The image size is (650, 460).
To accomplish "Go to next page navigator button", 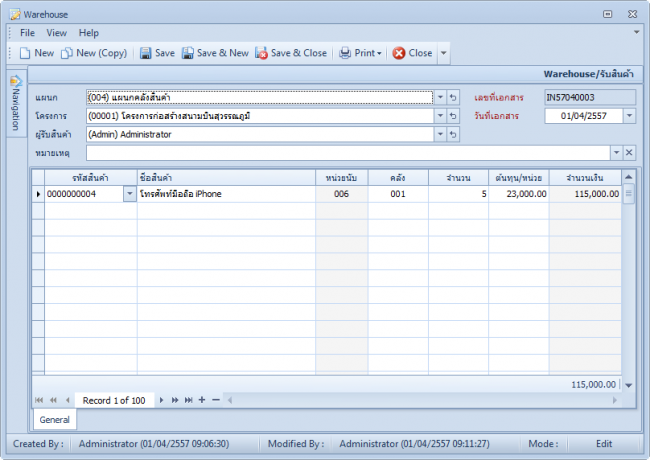I will coord(175,400).
